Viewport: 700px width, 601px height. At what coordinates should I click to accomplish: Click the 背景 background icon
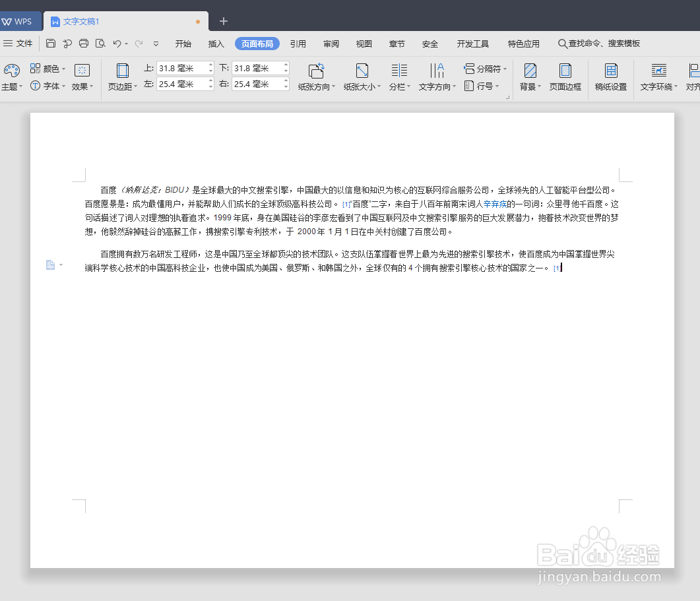coord(530,71)
